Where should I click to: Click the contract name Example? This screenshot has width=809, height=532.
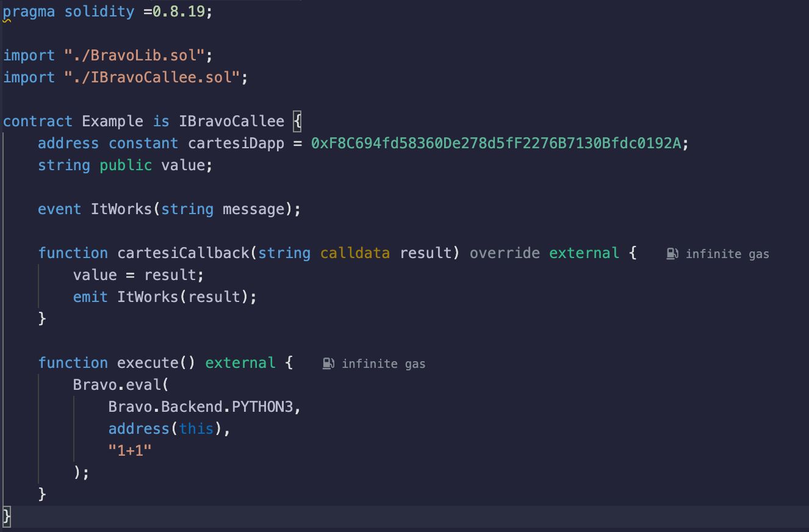coord(112,121)
